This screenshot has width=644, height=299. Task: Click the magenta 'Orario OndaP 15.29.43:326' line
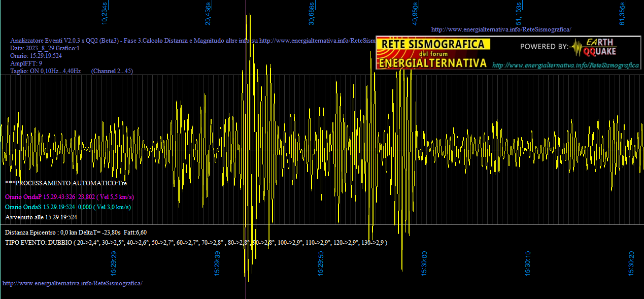[x=70, y=196]
